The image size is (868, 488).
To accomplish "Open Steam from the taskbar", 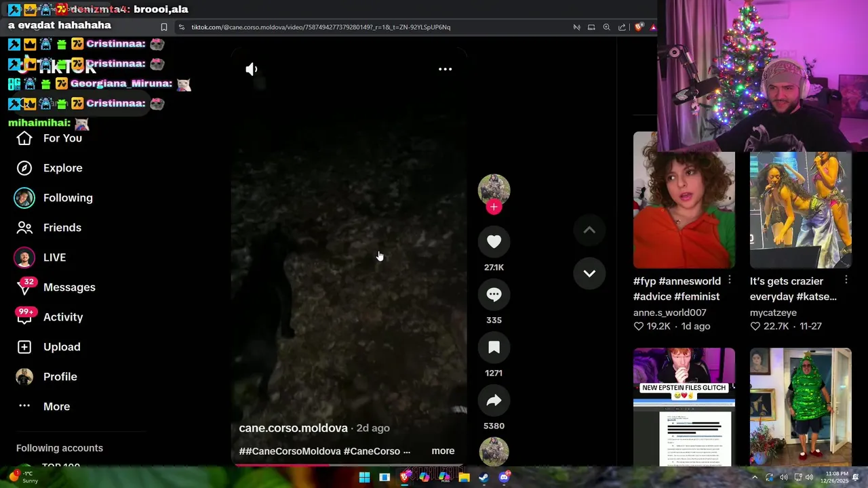I will (484, 477).
